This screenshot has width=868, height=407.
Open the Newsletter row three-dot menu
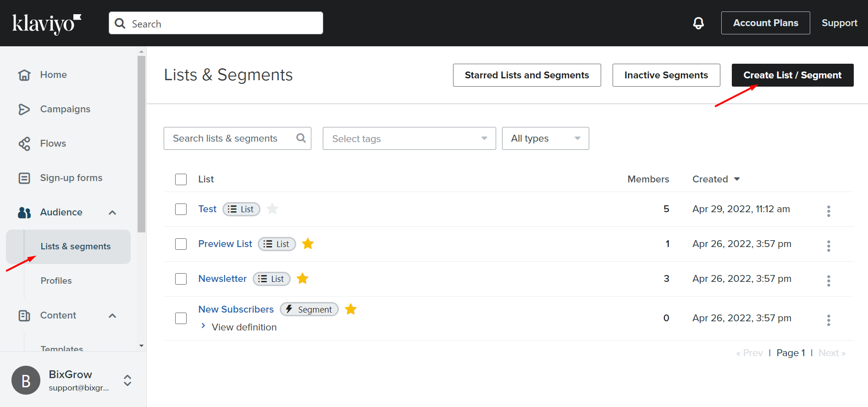[828, 280]
